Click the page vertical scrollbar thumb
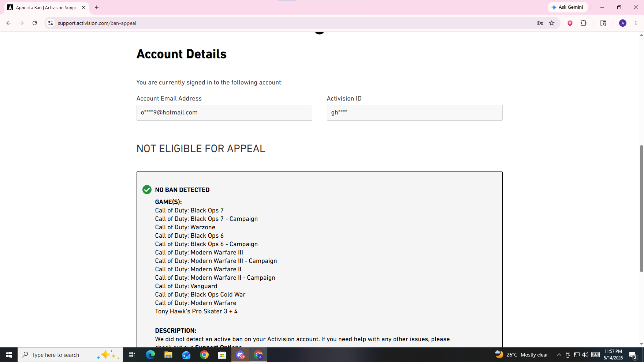Image resolution: width=644 pixels, height=362 pixels. (641, 208)
